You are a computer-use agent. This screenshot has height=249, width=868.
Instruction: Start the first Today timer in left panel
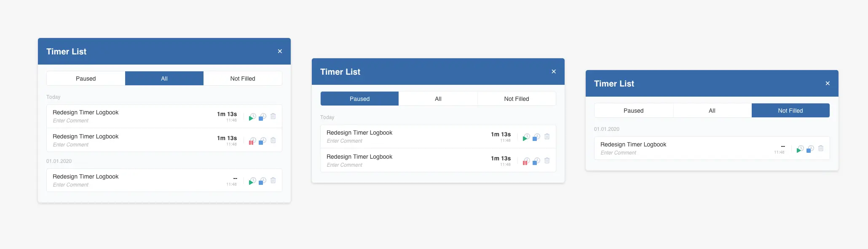click(252, 117)
